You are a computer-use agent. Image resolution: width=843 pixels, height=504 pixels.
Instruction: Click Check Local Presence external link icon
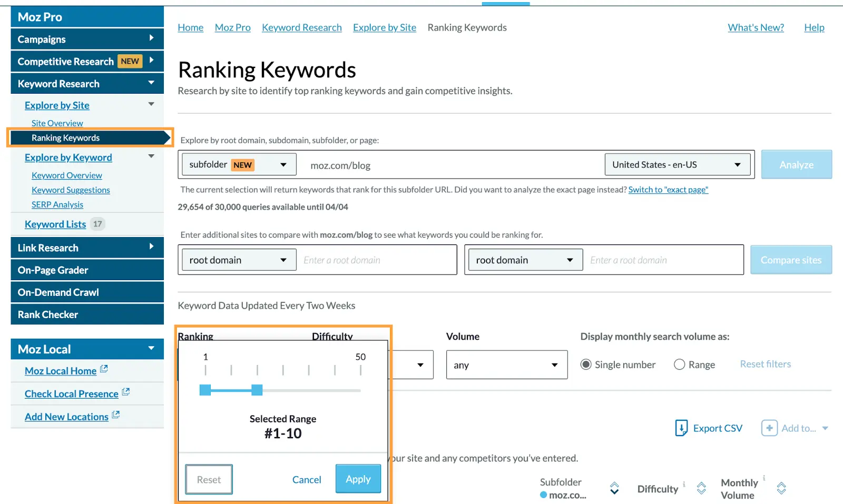tap(126, 392)
